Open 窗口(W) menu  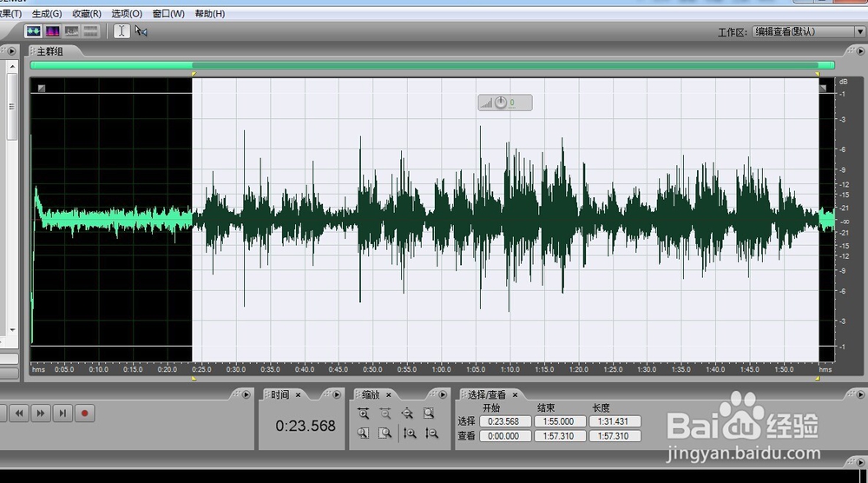pyautogui.click(x=168, y=13)
